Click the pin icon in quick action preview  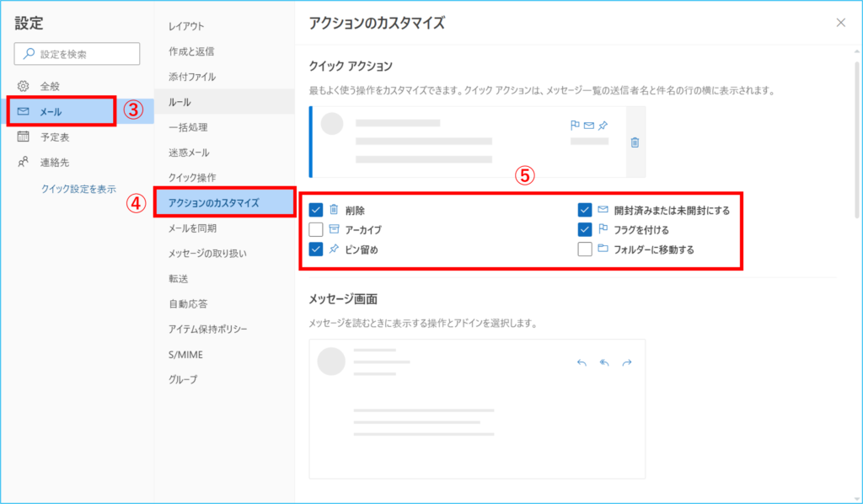tap(602, 126)
